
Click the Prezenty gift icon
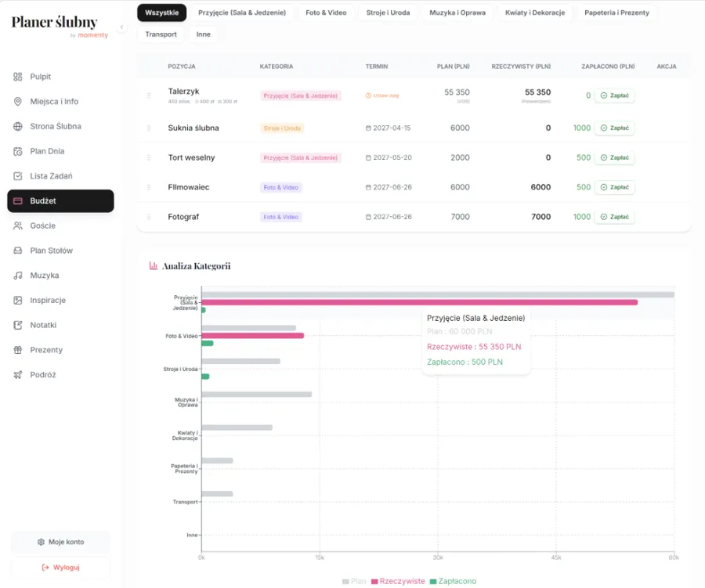pyautogui.click(x=18, y=350)
